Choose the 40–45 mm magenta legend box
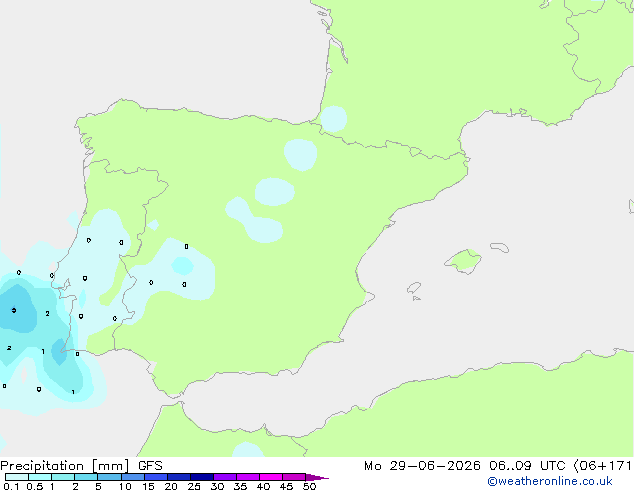The image size is (634, 490). click(271, 477)
